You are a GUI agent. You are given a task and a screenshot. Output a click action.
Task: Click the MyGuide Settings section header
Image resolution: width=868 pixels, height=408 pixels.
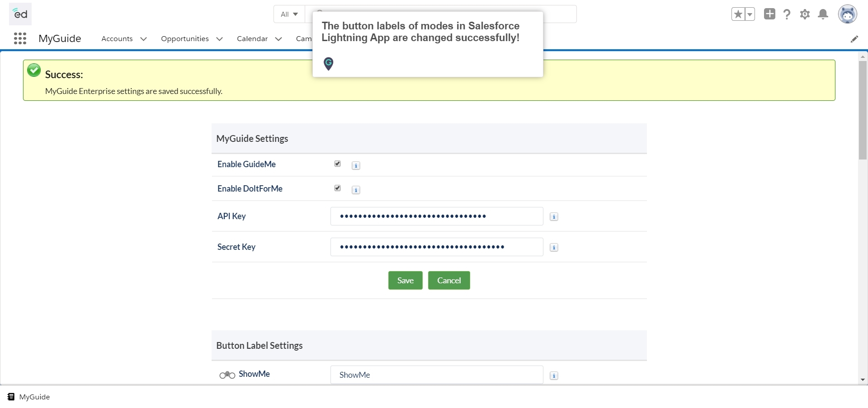429,139
